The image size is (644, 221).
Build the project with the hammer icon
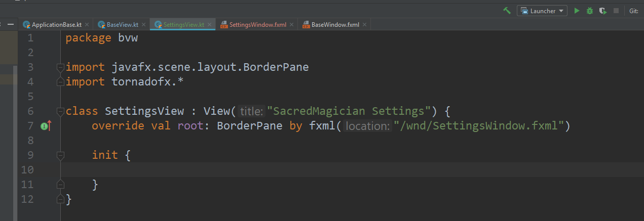pos(507,11)
